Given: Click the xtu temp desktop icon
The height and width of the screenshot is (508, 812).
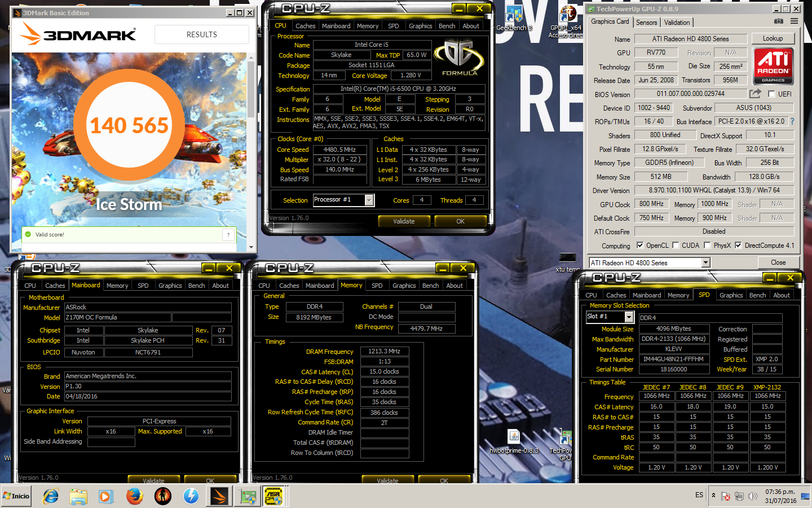Looking at the screenshot, I should pos(567,263).
